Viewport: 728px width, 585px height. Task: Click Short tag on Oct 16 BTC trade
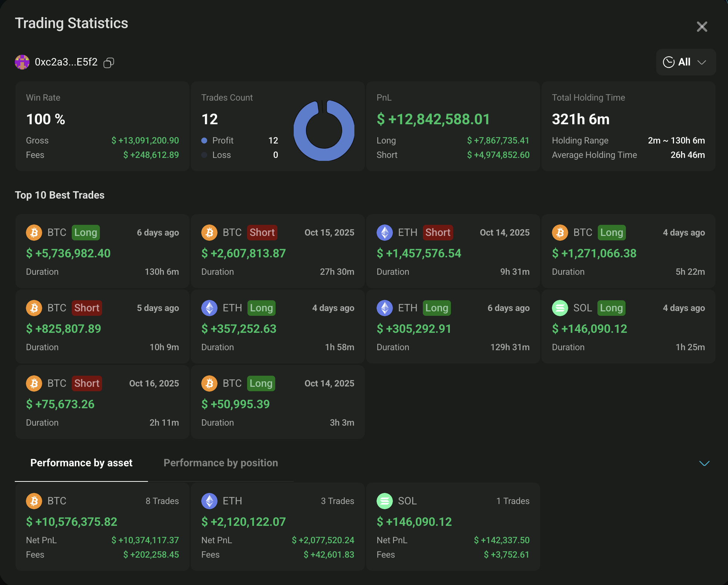click(x=87, y=383)
